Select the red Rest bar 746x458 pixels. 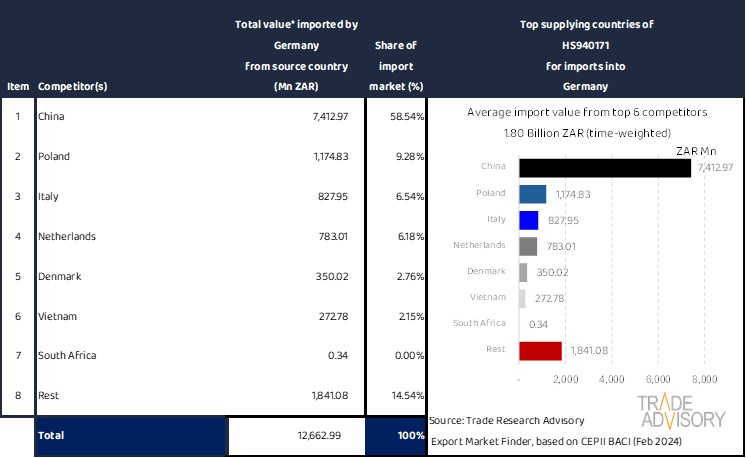541,350
